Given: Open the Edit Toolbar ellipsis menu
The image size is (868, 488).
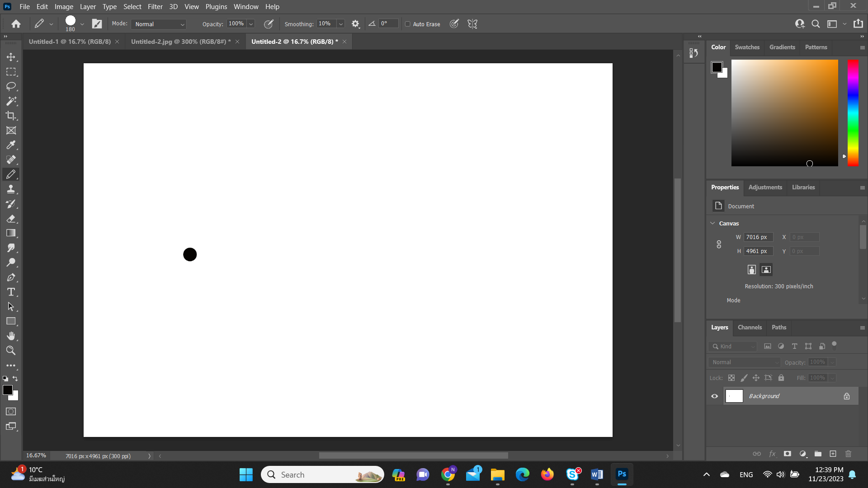Looking at the screenshot, I should pos(11,366).
